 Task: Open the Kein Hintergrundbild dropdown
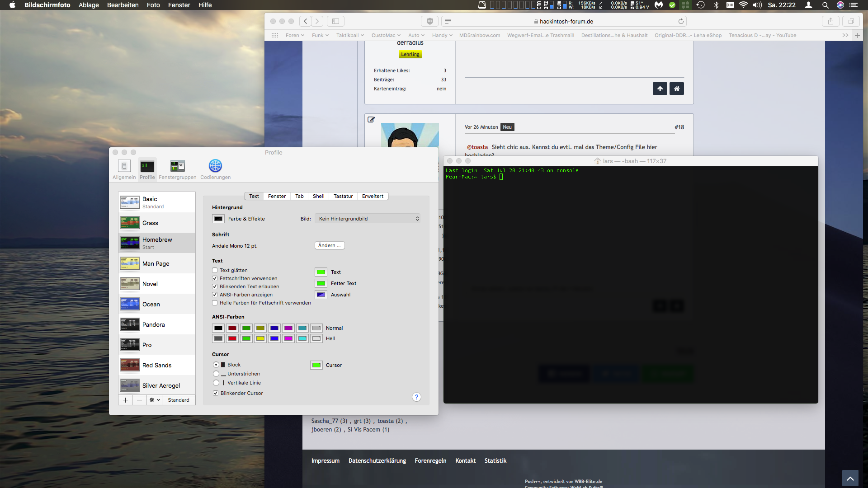click(x=368, y=219)
